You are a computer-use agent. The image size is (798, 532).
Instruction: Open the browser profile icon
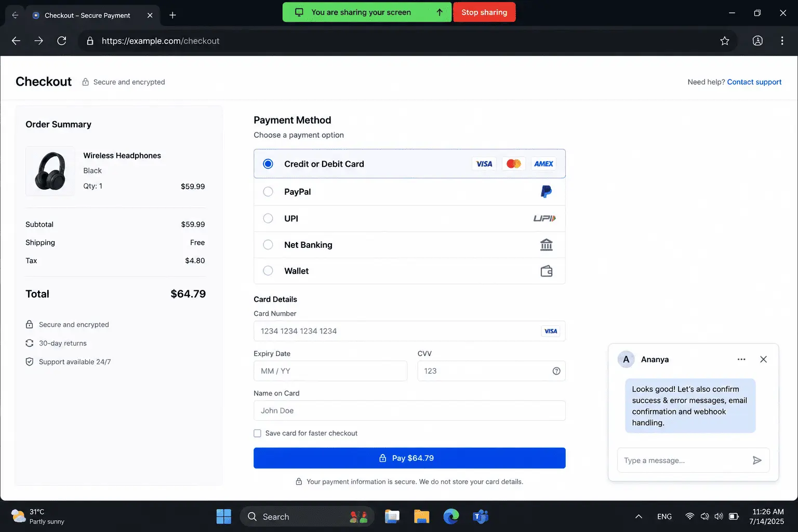[x=757, y=41]
